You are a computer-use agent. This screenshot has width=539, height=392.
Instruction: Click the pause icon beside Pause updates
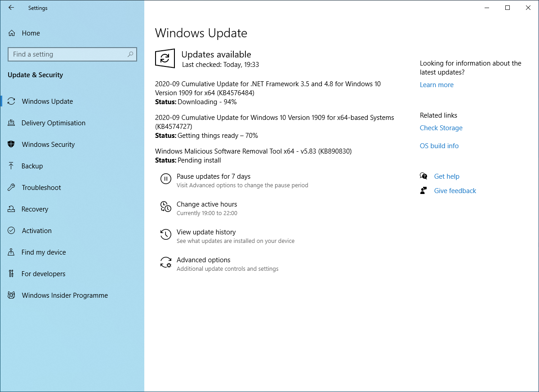[166, 179]
